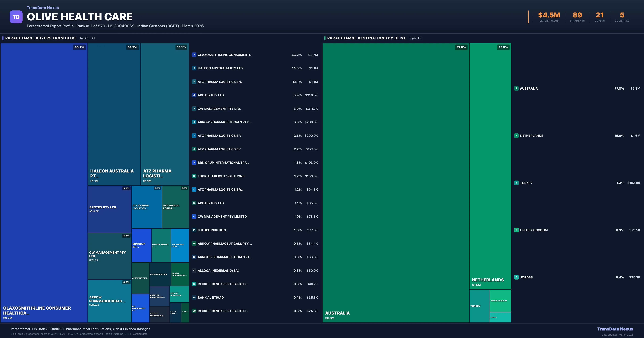This screenshot has height=338, width=644.
Task: Click the TransData Nexus footer link
Action: coord(615,329)
